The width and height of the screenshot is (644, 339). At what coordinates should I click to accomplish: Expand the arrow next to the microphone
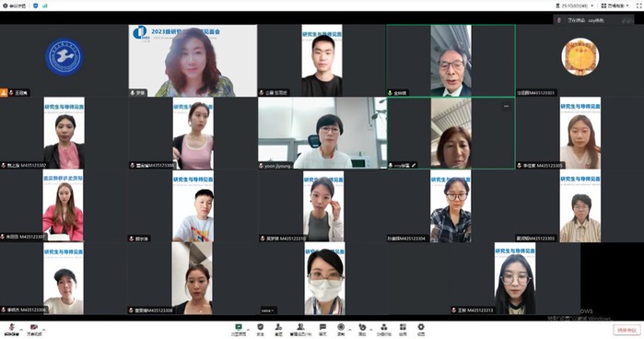point(21,329)
